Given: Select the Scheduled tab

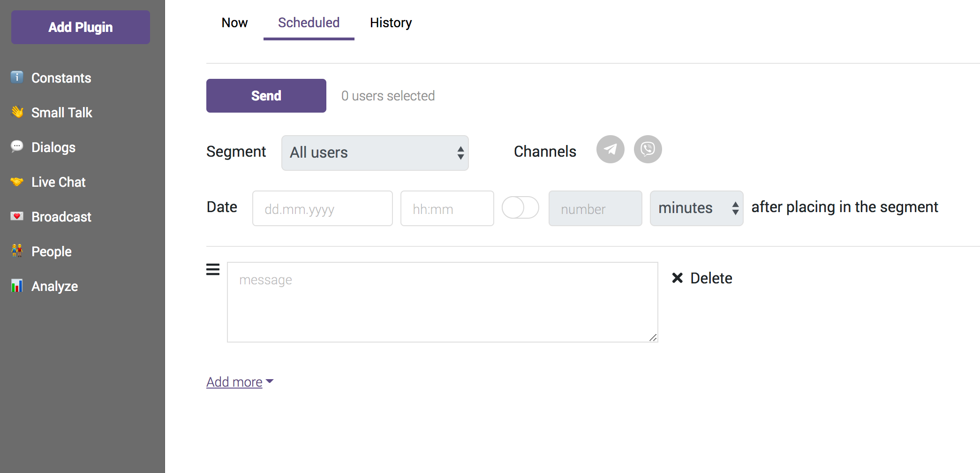Looking at the screenshot, I should click(x=309, y=23).
